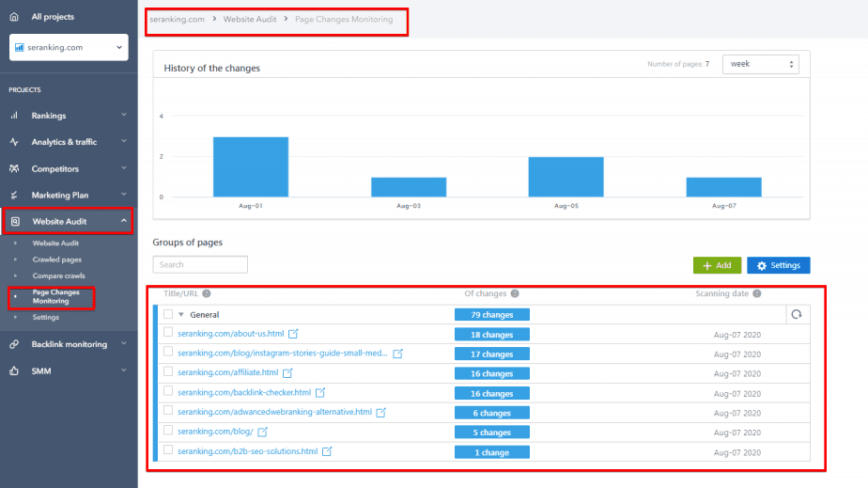Click the Rankings bar chart icon
The width and height of the screenshot is (868, 488).
coord(14,116)
